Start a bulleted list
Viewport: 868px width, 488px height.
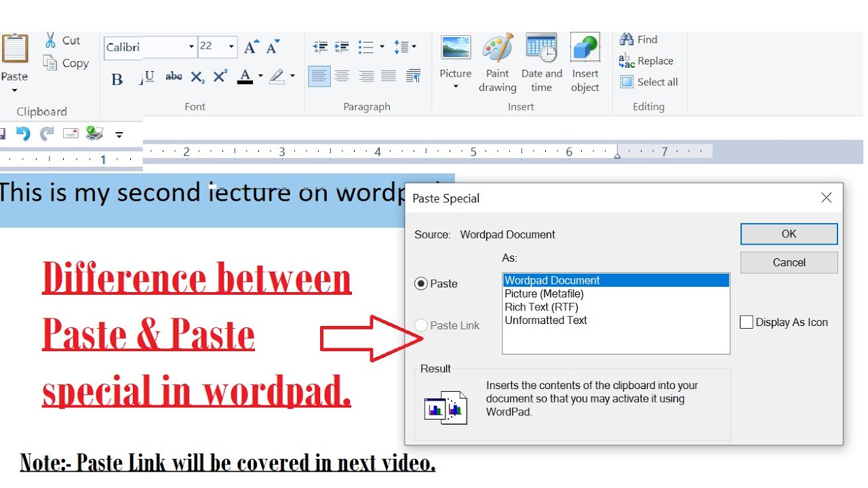366,47
